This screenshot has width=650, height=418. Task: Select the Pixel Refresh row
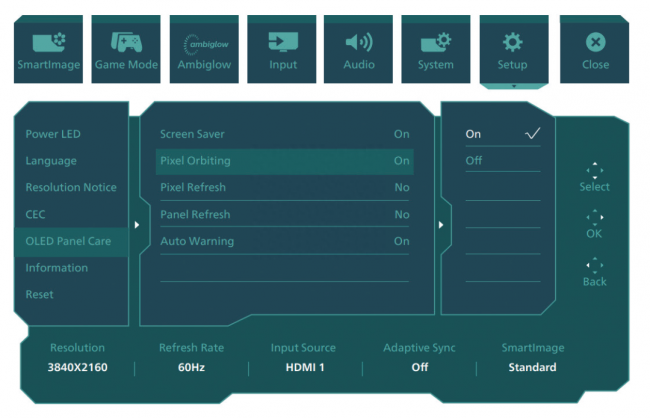coord(285,187)
